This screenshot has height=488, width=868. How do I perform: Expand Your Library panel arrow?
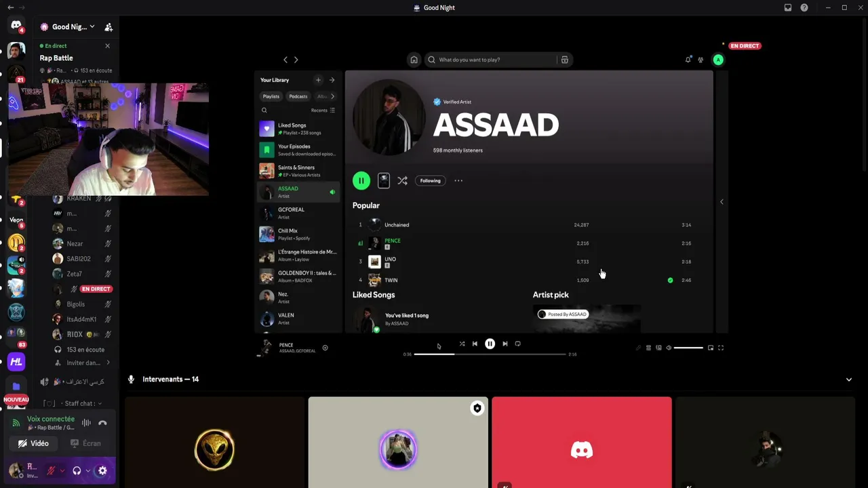[332, 80]
